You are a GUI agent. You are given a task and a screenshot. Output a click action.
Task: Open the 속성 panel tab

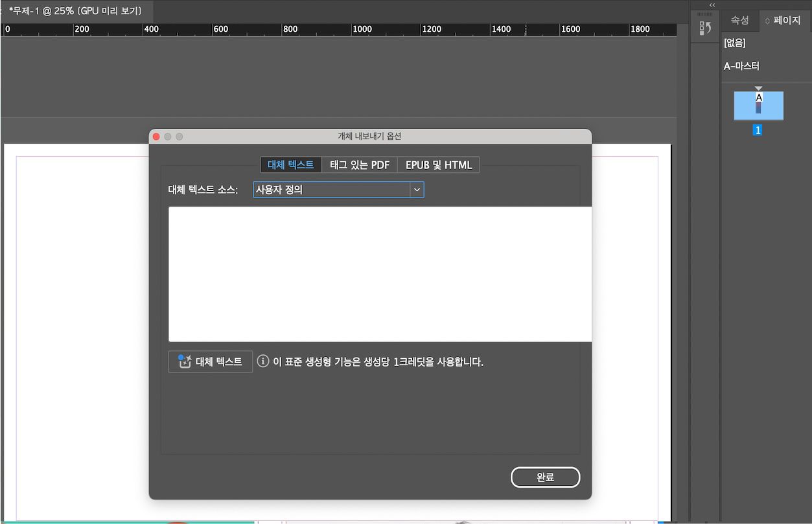[739, 20]
